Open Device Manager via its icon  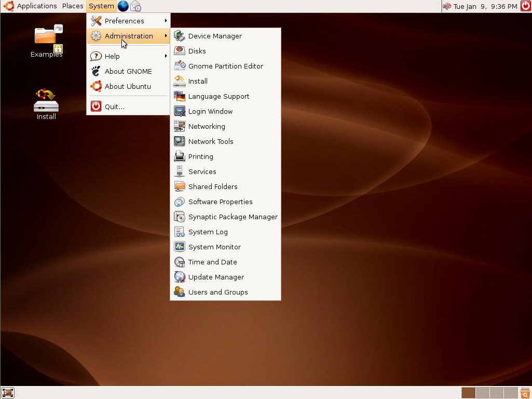tap(180, 36)
